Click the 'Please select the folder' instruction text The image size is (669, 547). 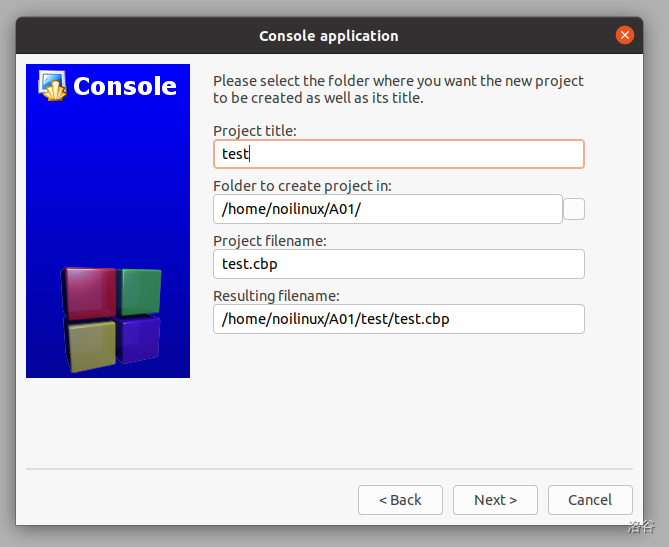coord(398,89)
